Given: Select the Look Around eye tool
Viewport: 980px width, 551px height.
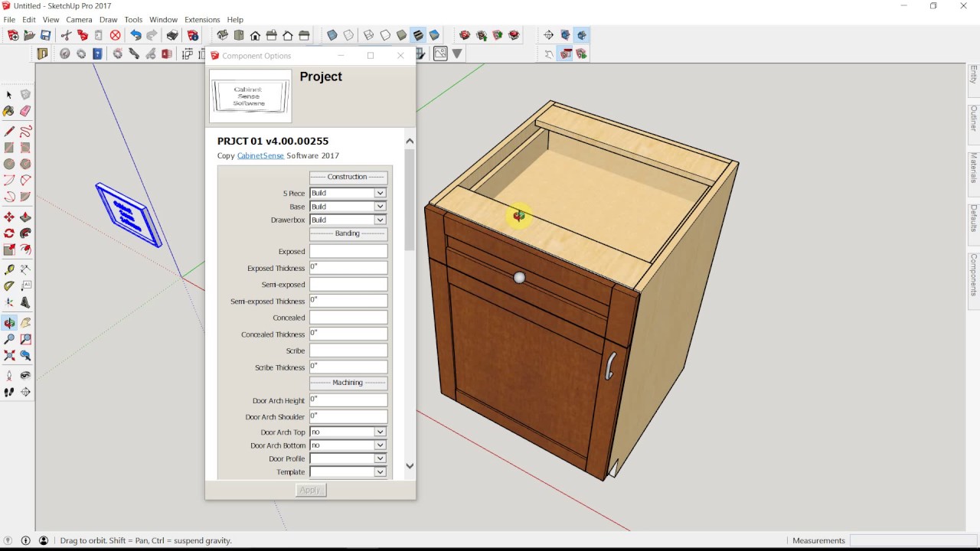Looking at the screenshot, I should [x=25, y=376].
